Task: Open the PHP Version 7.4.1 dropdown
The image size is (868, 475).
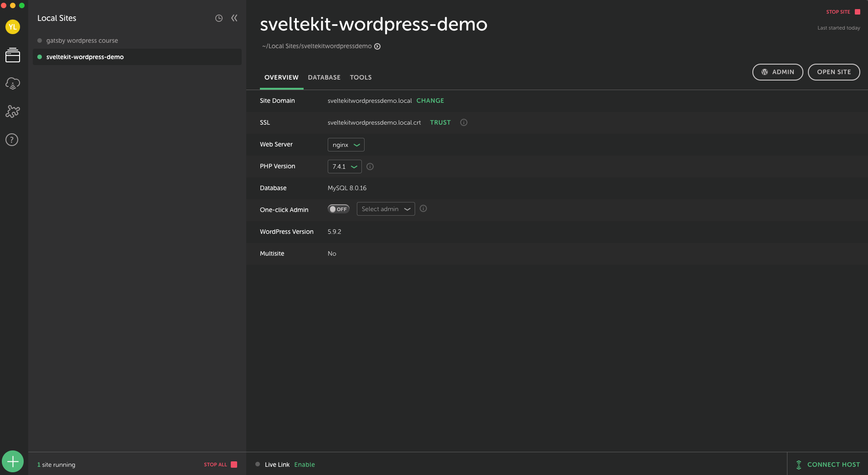Action: point(345,167)
